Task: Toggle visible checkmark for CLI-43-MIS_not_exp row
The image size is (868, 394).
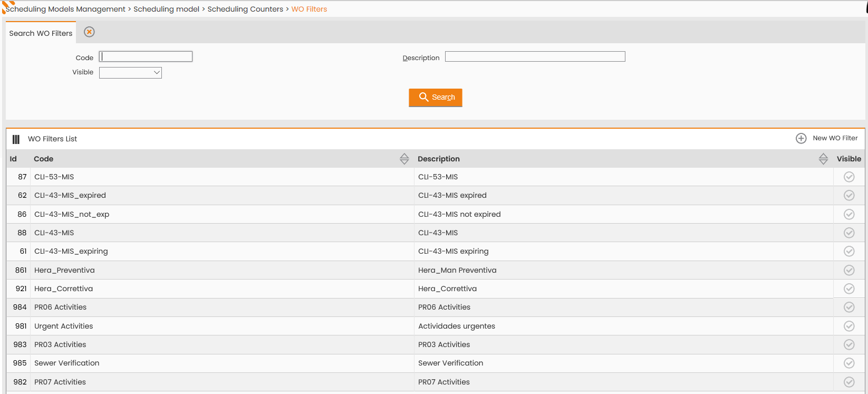Action: click(849, 214)
